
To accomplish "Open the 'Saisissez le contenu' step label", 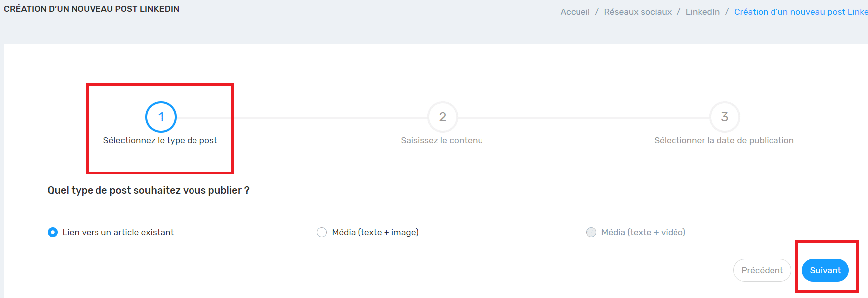I will 442,140.
